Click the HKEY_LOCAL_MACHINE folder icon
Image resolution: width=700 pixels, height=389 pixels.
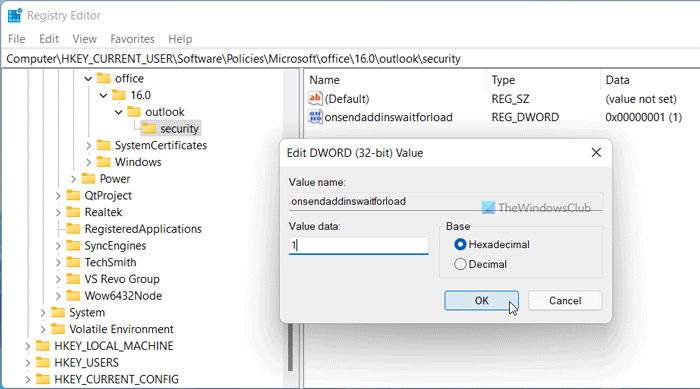coord(43,346)
